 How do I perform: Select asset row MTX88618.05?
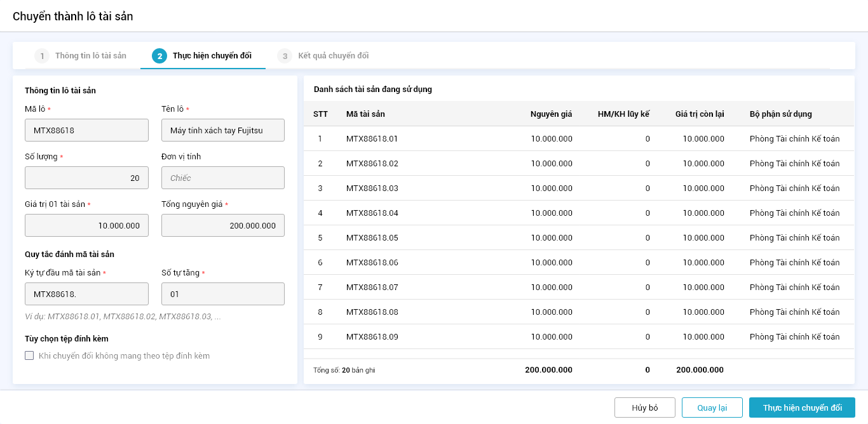[372, 237]
